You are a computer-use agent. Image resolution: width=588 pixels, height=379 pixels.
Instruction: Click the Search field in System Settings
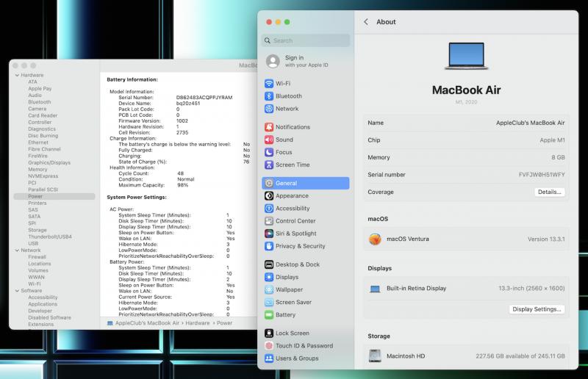point(306,40)
